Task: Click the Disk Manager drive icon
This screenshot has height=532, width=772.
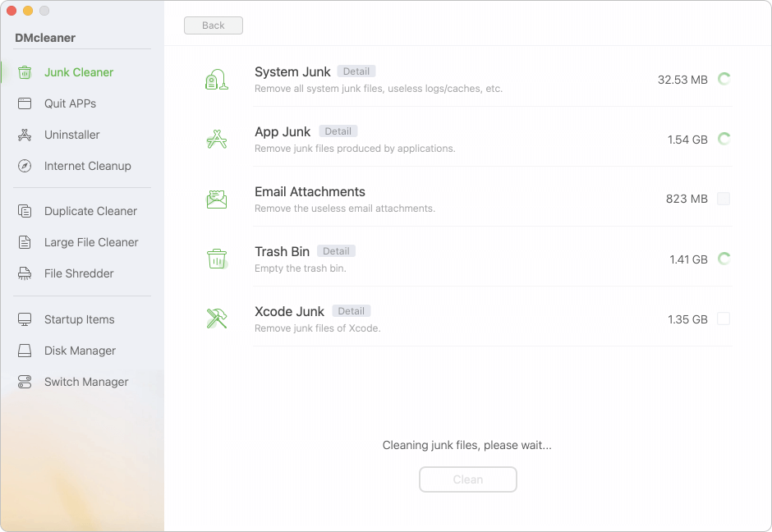Action: pos(25,351)
